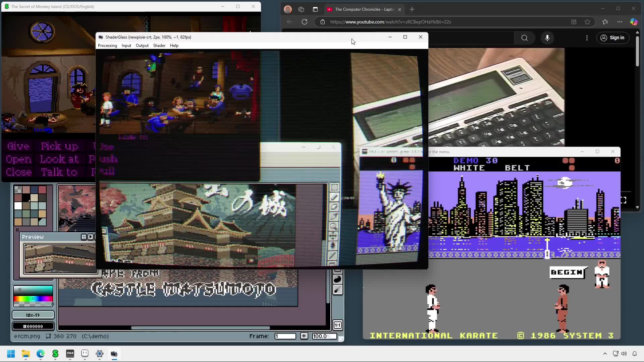Click the add frame plus button

304,336
